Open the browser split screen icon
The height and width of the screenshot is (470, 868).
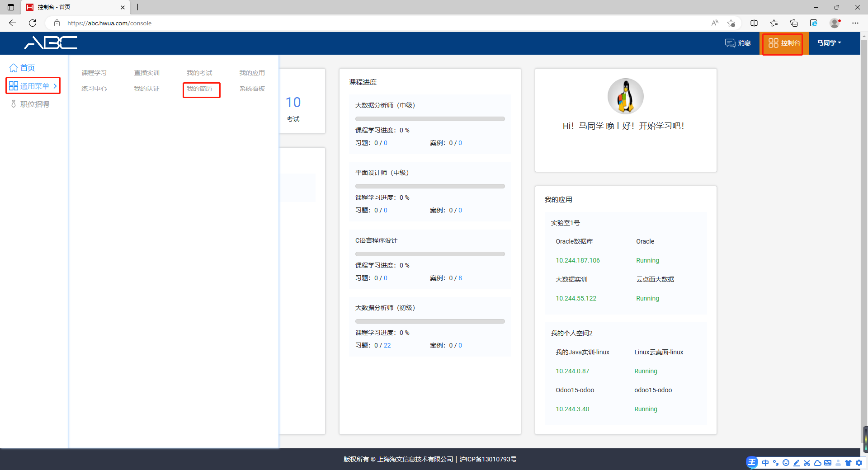pyautogui.click(x=754, y=23)
